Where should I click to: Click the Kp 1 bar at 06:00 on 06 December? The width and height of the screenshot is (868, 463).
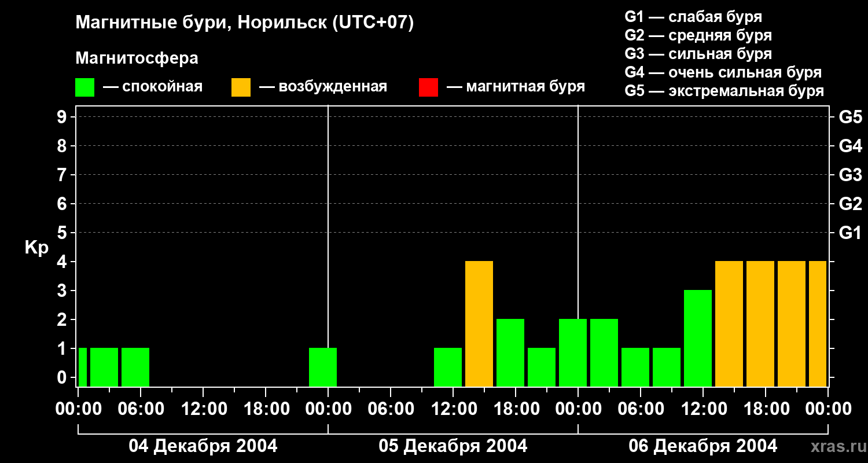pos(635,367)
